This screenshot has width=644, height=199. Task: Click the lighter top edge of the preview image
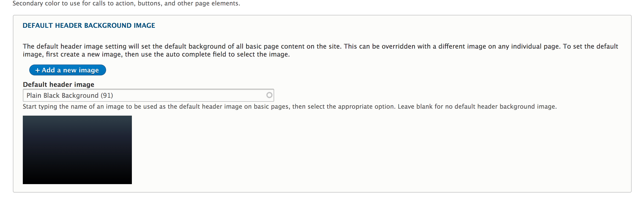click(x=77, y=118)
